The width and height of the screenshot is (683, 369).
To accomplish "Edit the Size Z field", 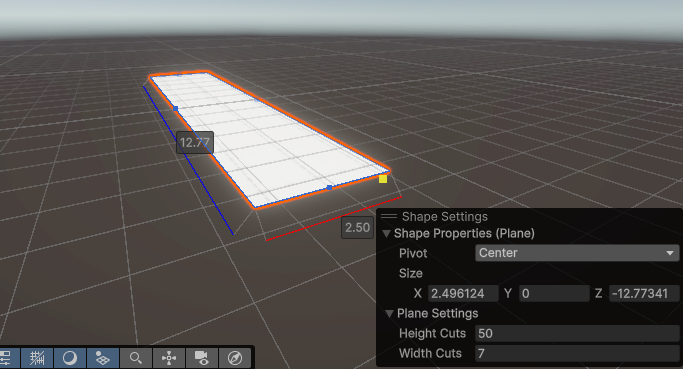I will [x=644, y=294].
